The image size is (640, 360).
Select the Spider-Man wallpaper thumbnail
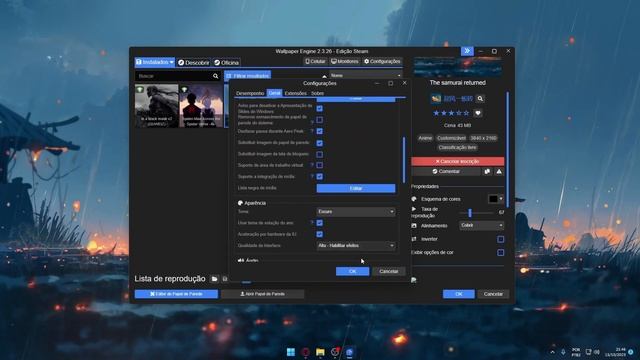pos(201,106)
